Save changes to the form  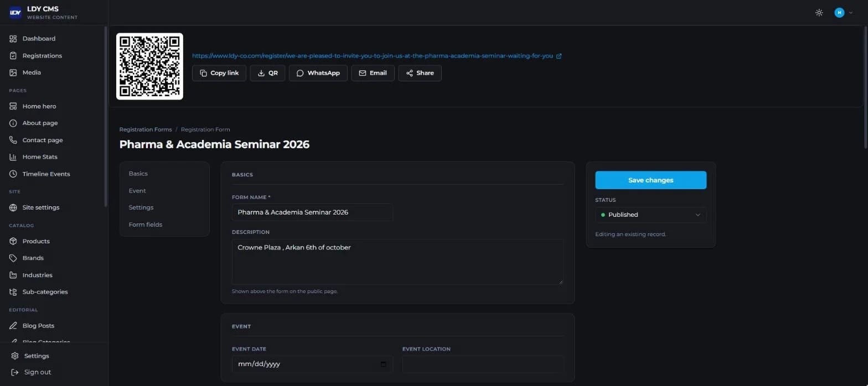(651, 180)
